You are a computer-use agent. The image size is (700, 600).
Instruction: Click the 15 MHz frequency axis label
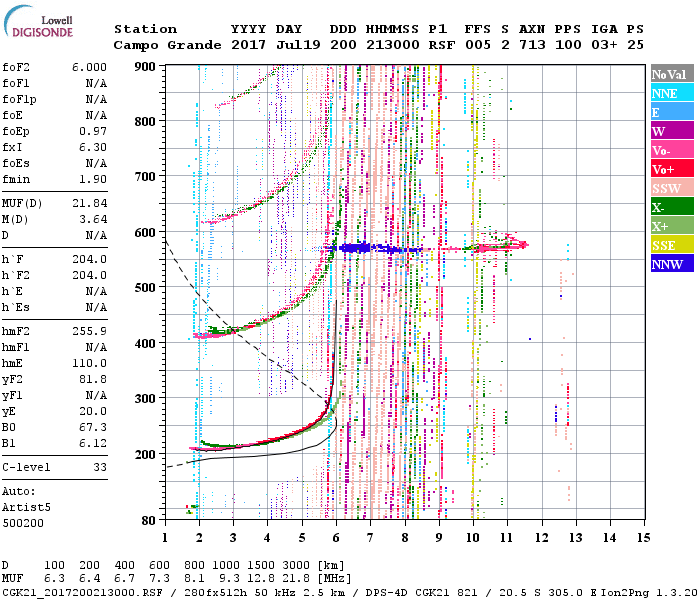click(643, 538)
